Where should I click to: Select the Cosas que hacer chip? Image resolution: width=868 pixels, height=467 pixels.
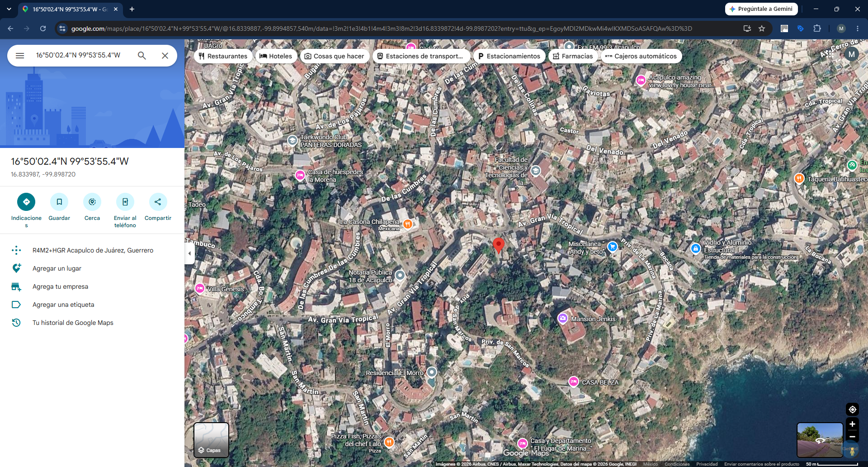coord(335,56)
